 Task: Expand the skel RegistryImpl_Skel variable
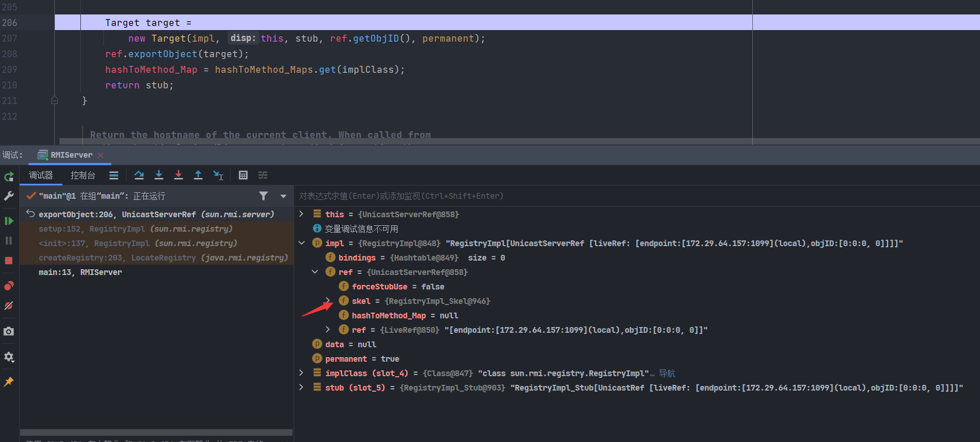point(328,301)
